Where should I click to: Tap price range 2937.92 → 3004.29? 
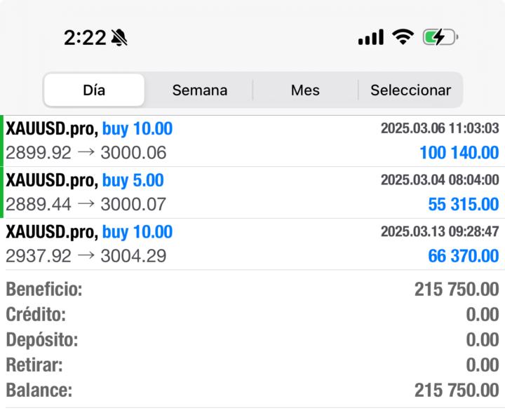86,256
